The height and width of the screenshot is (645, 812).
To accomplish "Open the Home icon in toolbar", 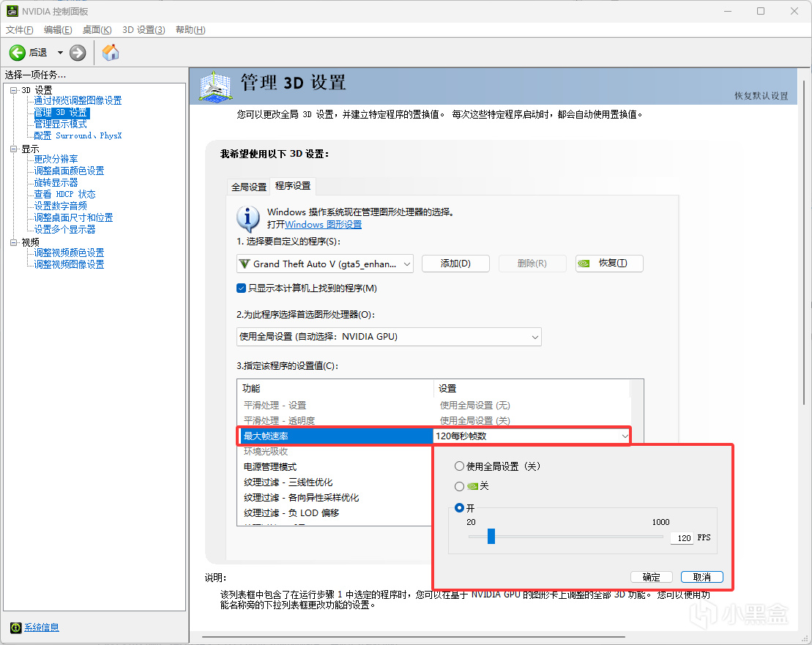I will pyautogui.click(x=111, y=52).
